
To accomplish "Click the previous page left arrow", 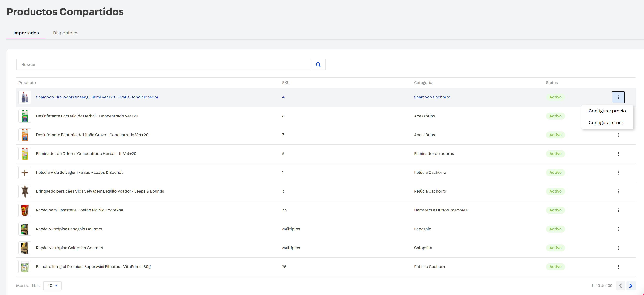I will coord(620,286).
